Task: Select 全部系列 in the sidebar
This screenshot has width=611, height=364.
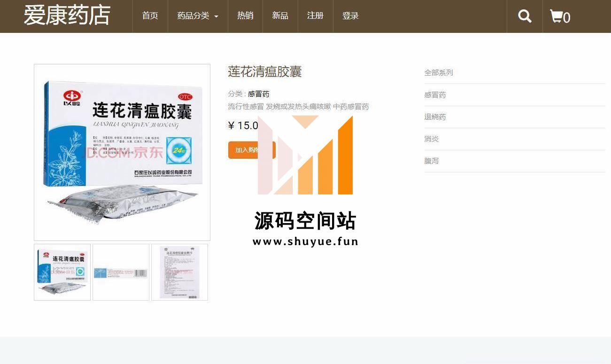Action: tap(439, 73)
